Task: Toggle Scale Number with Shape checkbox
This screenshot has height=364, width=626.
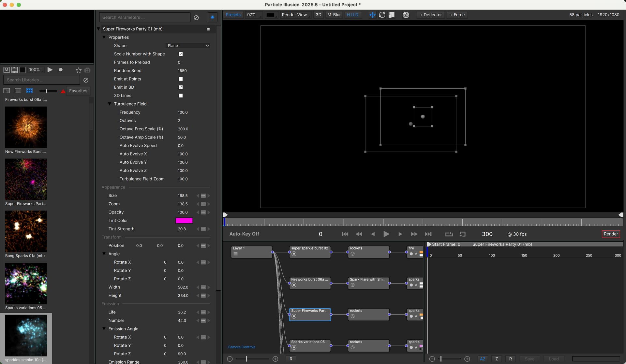Action: pos(181,54)
